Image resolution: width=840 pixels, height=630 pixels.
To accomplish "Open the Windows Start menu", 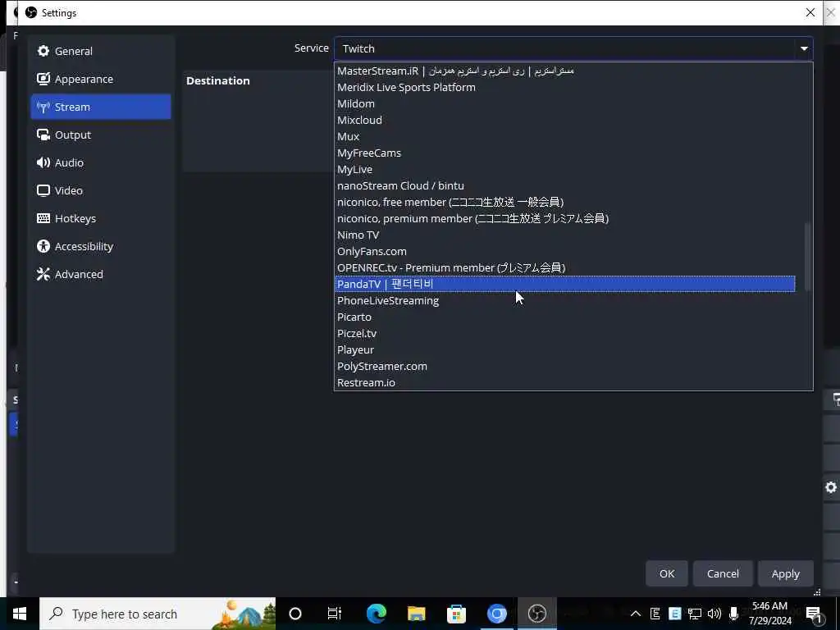I will tap(20, 614).
